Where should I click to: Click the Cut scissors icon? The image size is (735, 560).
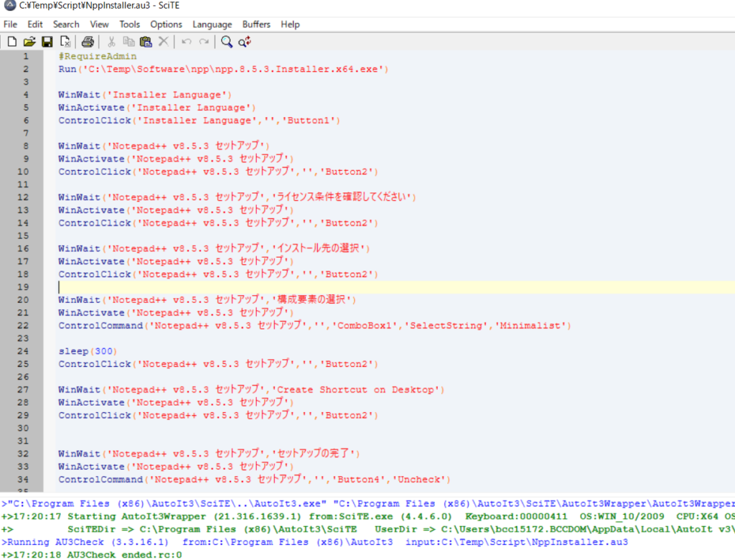[111, 42]
